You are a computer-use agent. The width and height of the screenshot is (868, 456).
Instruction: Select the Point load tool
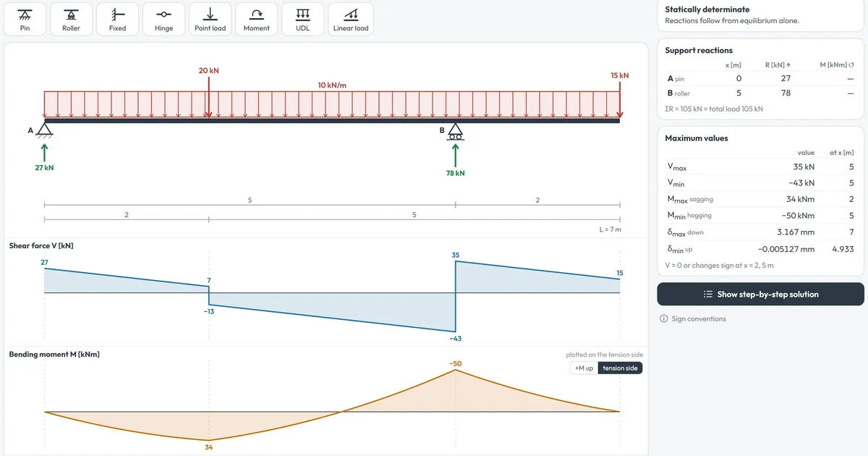pos(210,19)
